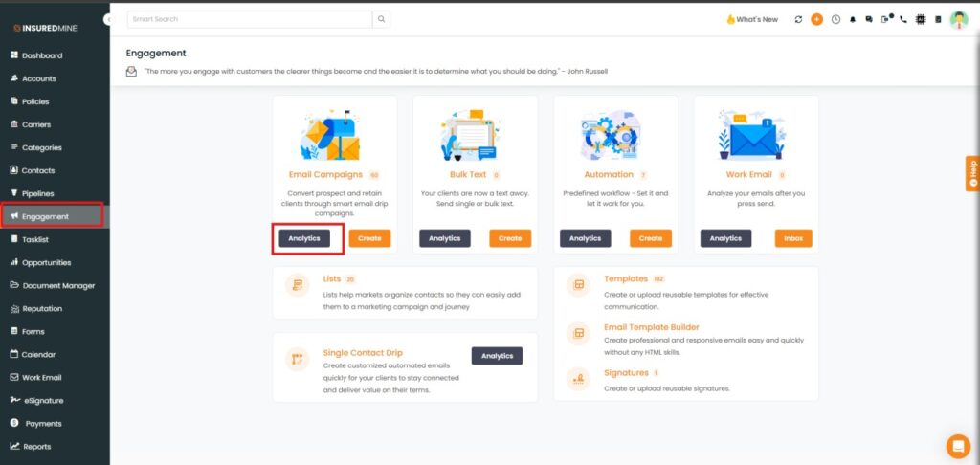Open the AI chip icon
The width and height of the screenshot is (980, 465).
click(921, 19)
